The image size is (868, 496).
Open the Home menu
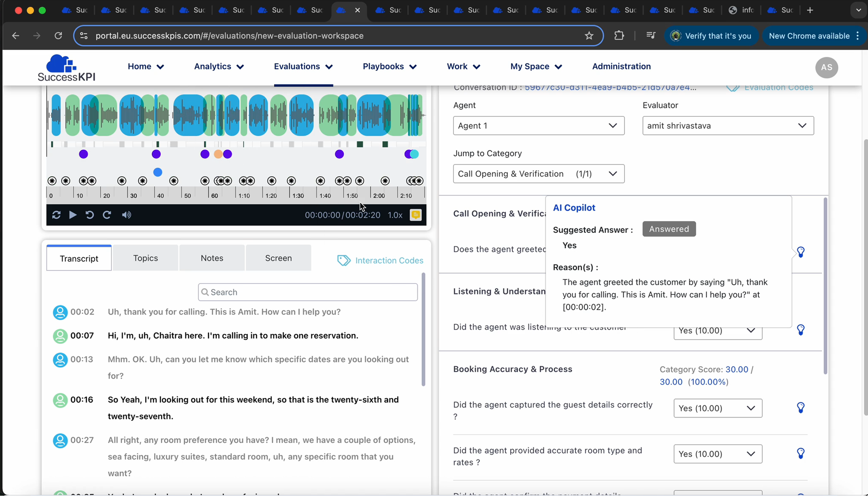(x=146, y=66)
